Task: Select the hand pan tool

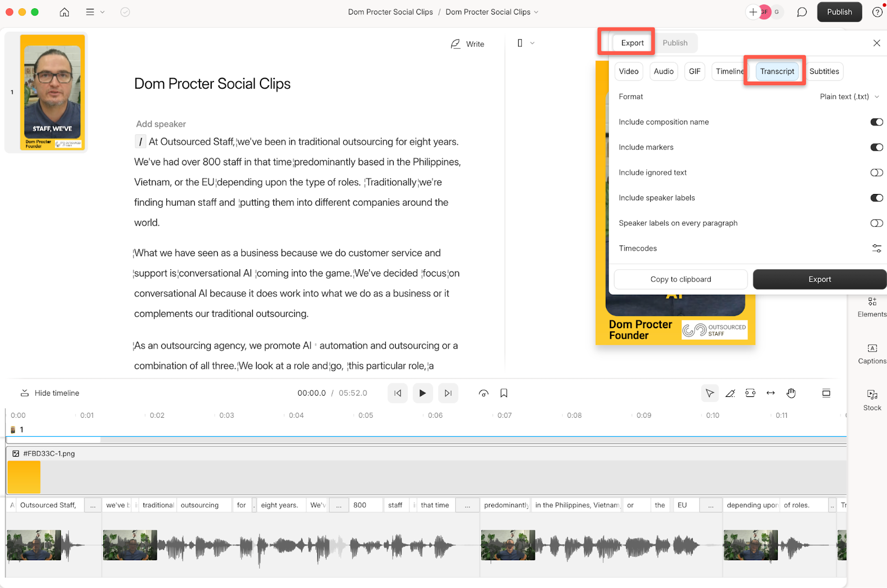Action: click(791, 393)
